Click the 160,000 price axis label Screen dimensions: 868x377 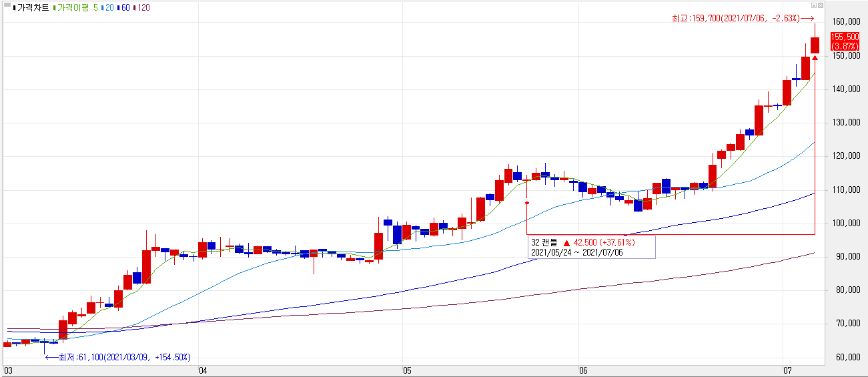pos(846,22)
